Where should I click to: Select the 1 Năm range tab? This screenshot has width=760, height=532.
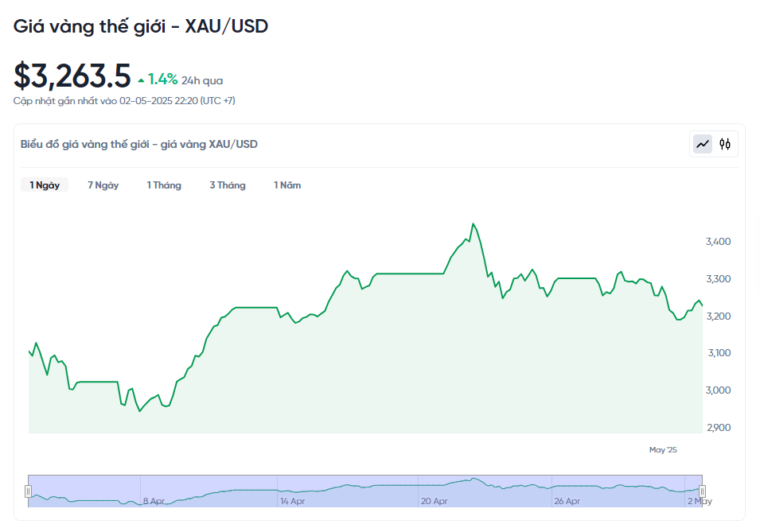pyautogui.click(x=287, y=185)
